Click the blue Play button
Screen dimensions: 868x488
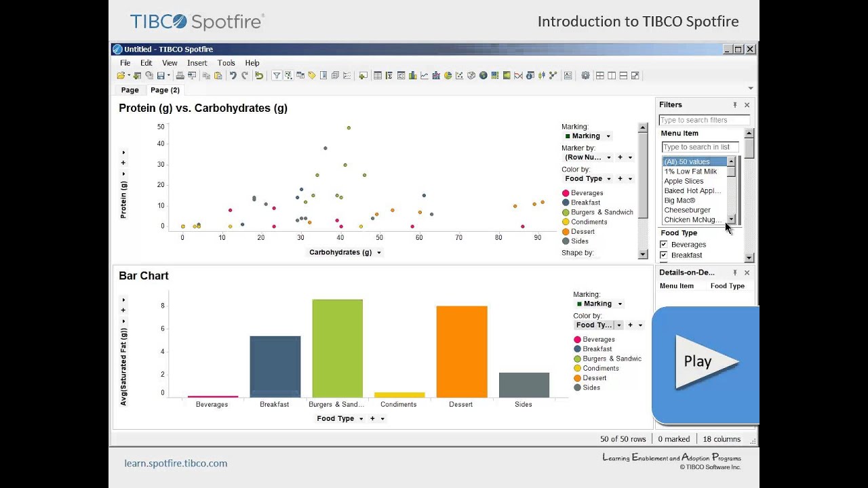click(x=705, y=365)
